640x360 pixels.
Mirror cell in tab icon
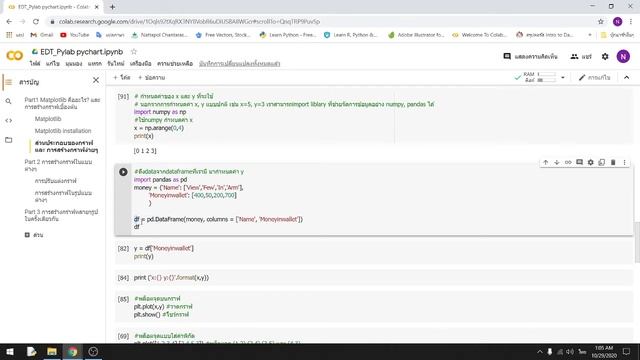point(602,162)
